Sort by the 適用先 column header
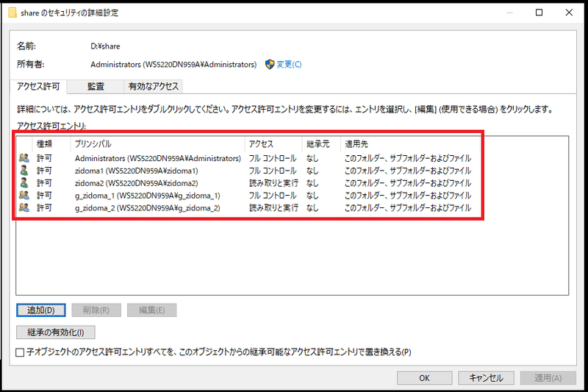Viewport: 588px width, 392px height. click(411, 144)
